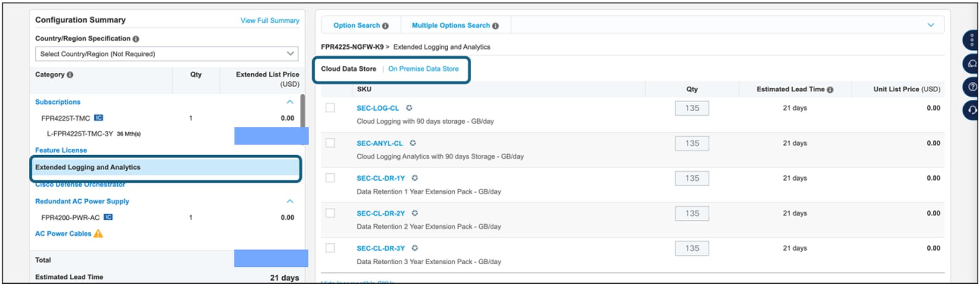The width and height of the screenshot is (980, 286).
Task: Select Extended Logging and Analytics category
Action: tap(166, 168)
